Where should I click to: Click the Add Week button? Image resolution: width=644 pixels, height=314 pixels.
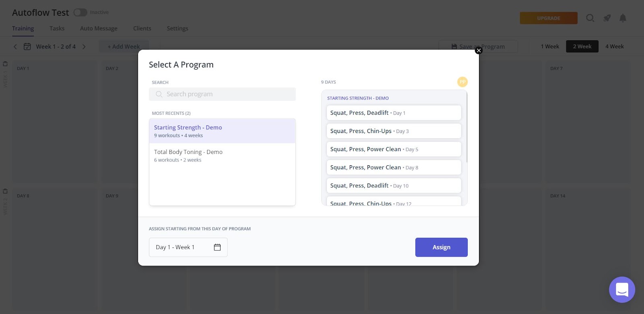[124, 46]
